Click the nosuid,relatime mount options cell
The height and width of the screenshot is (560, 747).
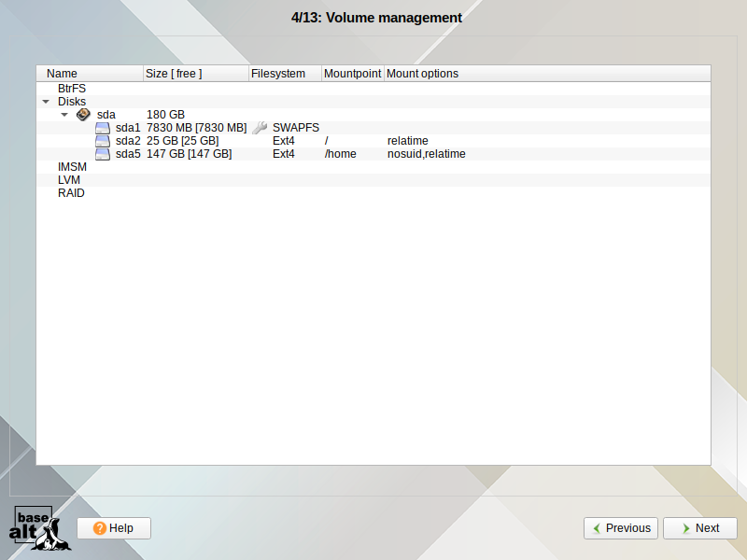[427, 154]
